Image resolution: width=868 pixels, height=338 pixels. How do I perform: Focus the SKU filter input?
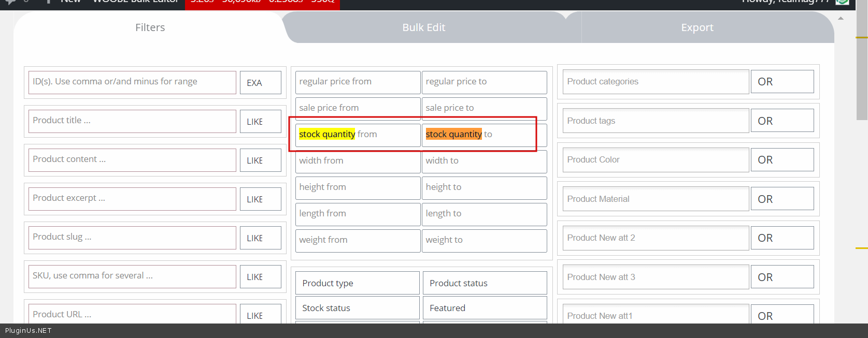tap(132, 276)
